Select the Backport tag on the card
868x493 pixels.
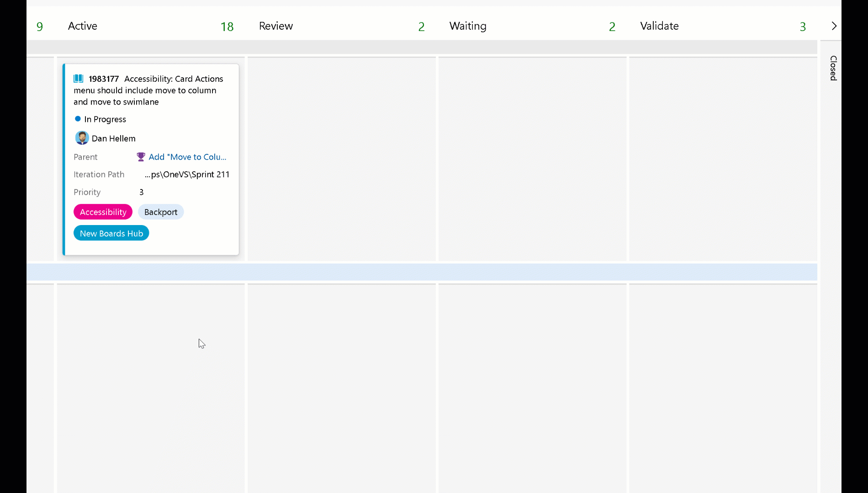(x=161, y=211)
